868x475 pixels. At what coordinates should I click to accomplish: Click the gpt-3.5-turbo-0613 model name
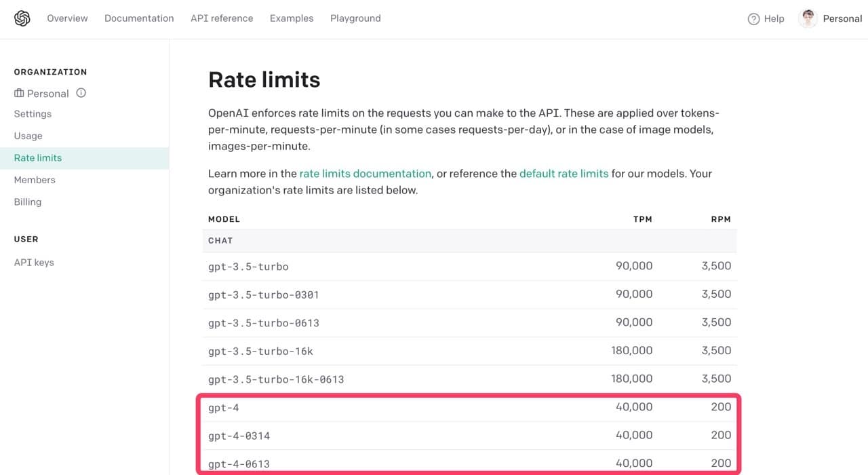[x=264, y=323]
